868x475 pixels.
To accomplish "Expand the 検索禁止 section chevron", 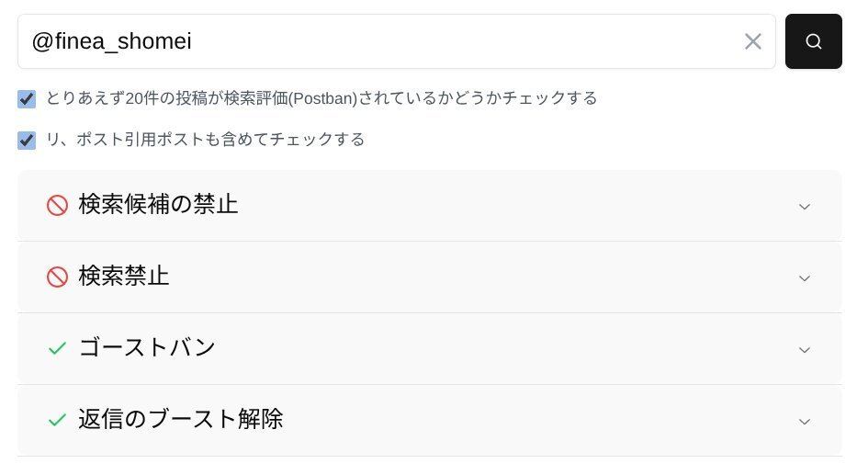I will [805, 277].
